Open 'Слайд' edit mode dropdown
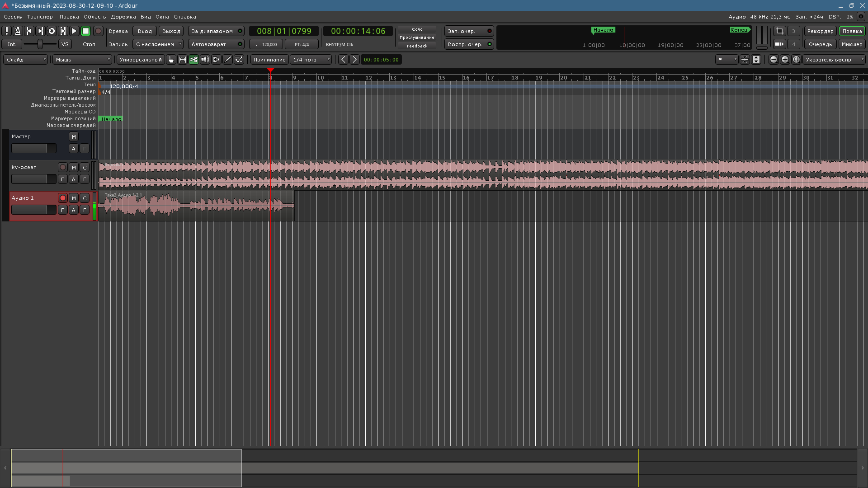The width and height of the screenshot is (868, 488). (x=26, y=60)
